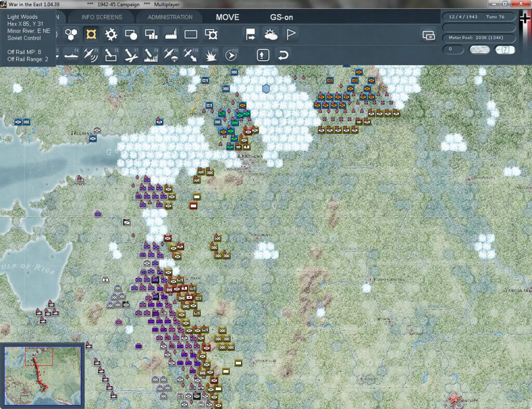
Task: Click the Off Rail Range: 2 line
Action: click(x=28, y=59)
